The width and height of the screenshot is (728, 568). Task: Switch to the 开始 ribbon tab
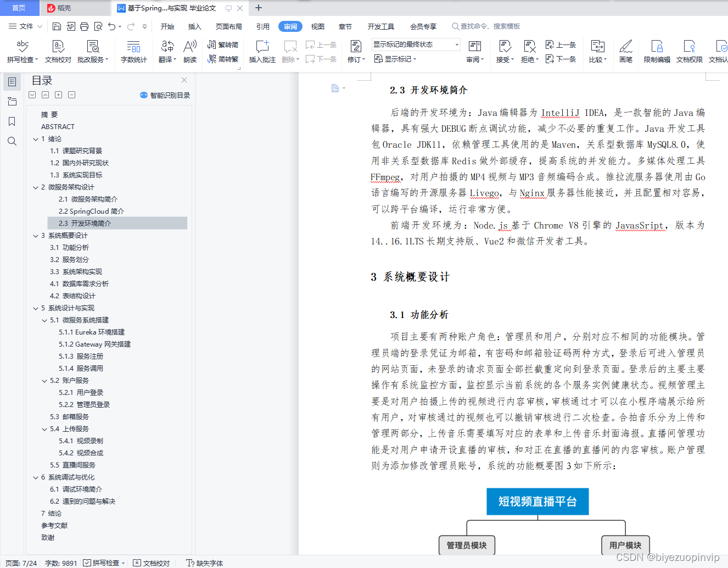tap(167, 26)
